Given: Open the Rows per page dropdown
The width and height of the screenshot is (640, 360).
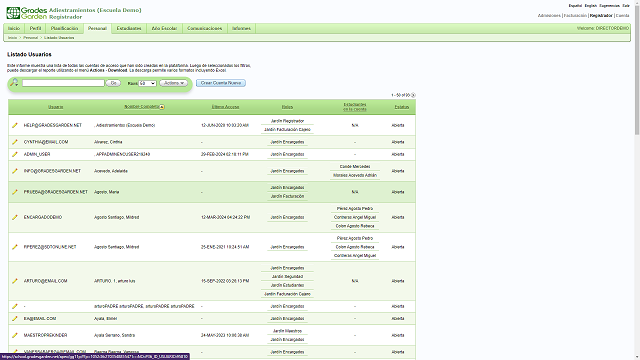Looking at the screenshot, I should [147, 83].
